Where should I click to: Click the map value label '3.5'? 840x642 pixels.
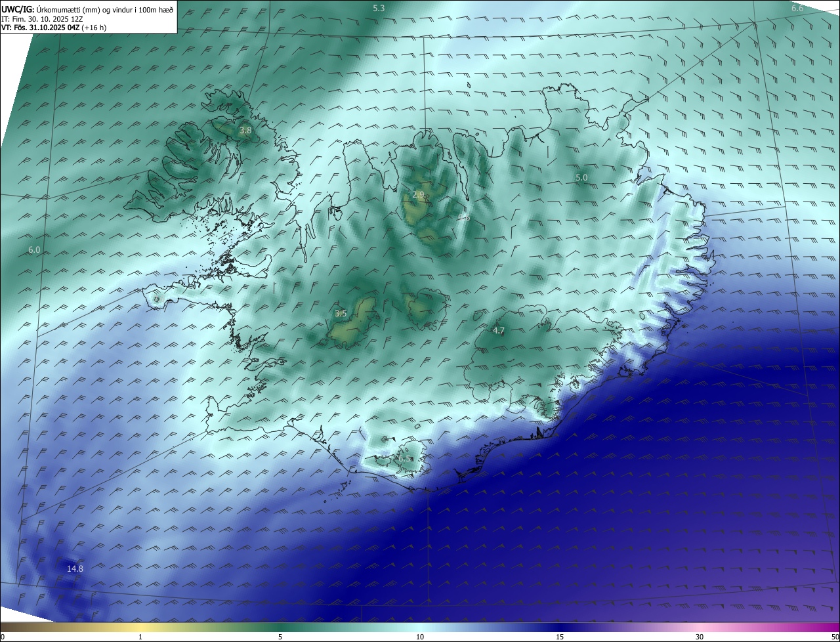pyautogui.click(x=341, y=313)
